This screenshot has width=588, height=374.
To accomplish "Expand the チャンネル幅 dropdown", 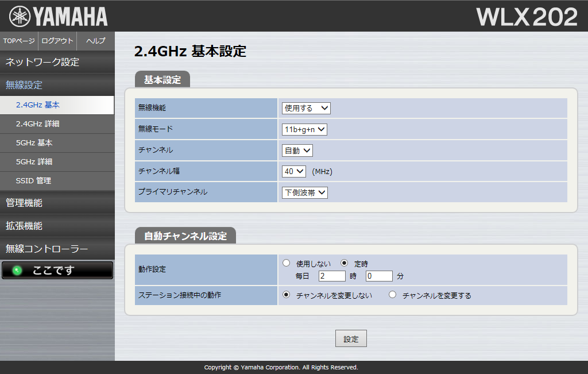I will [x=293, y=171].
